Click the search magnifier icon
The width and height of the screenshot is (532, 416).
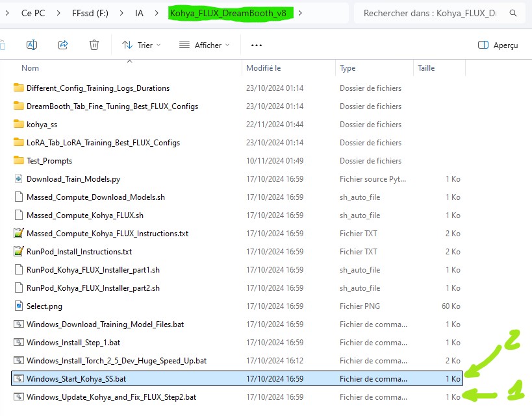[513, 12]
